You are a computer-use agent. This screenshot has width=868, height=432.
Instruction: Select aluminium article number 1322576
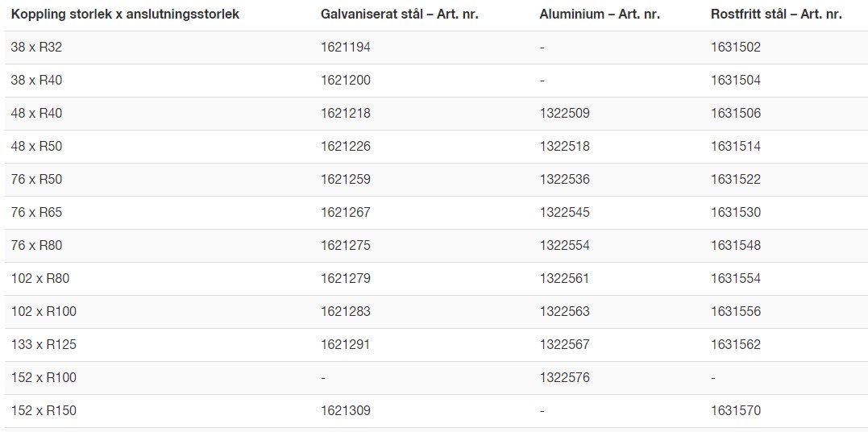[x=564, y=378]
